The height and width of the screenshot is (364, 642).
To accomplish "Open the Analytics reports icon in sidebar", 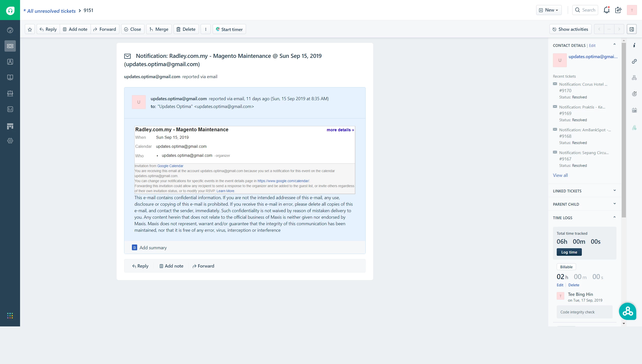I will (10, 109).
